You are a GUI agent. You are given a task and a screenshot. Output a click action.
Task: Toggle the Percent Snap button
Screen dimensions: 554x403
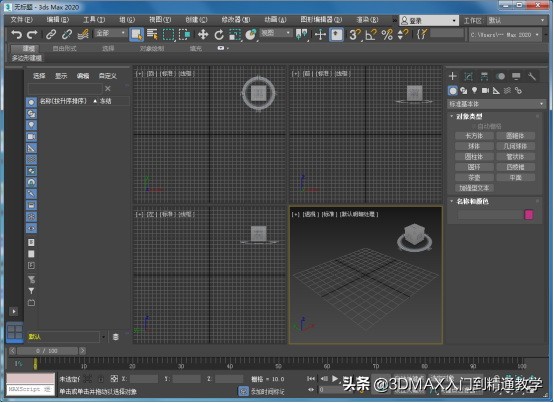(387, 34)
